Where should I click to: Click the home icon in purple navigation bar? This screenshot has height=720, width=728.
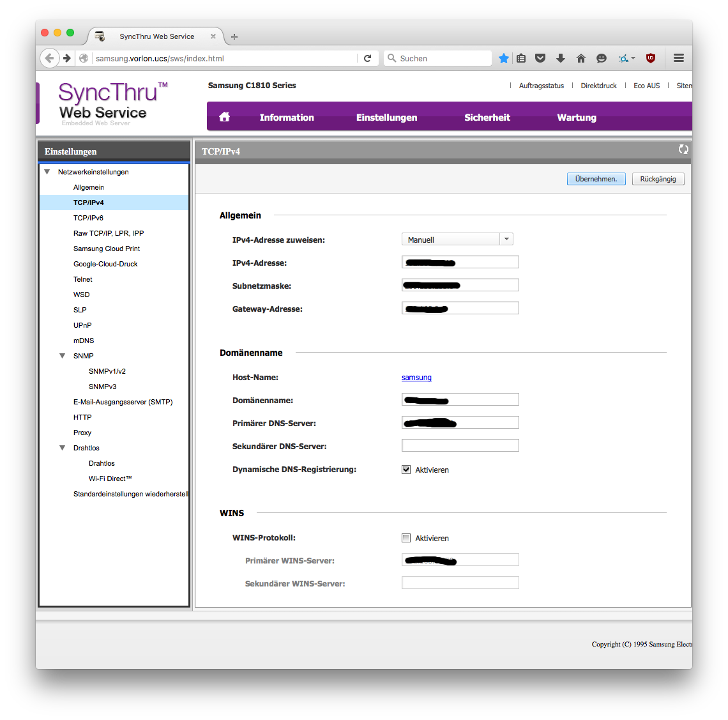[224, 117]
